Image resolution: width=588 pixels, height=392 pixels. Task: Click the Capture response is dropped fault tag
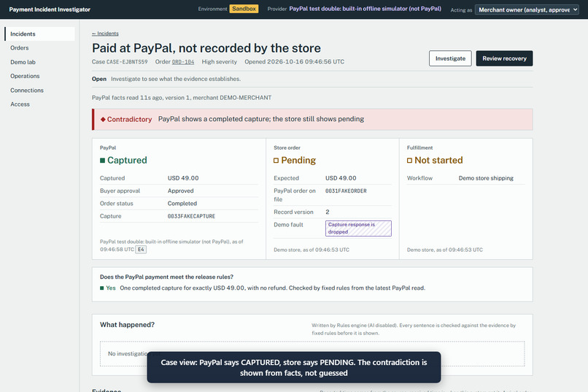358,228
